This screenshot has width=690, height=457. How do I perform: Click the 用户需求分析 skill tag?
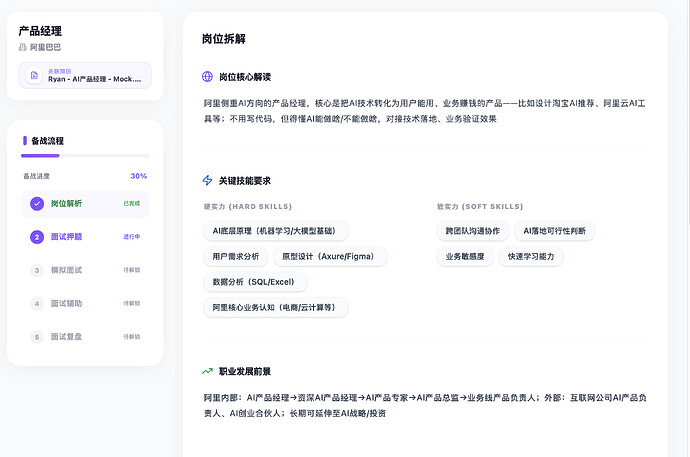pos(236,256)
